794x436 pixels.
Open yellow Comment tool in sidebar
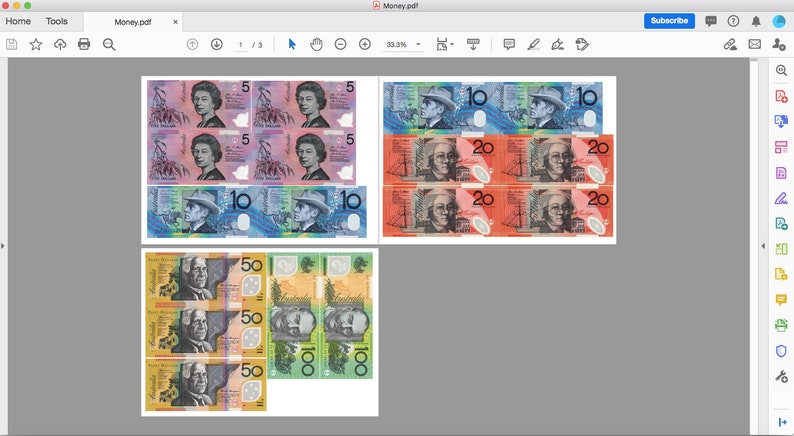tap(781, 300)
